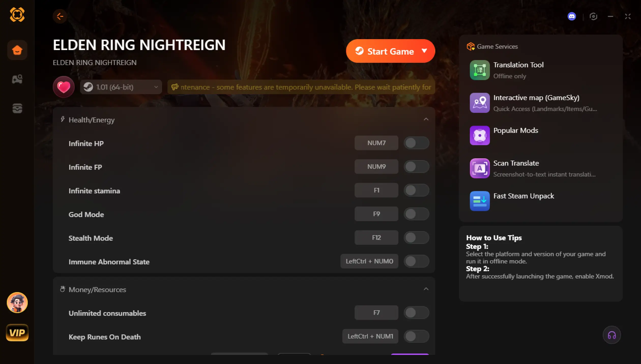Open the home icon in sidebar
This screenshot has width=641, height=364.
17,50
